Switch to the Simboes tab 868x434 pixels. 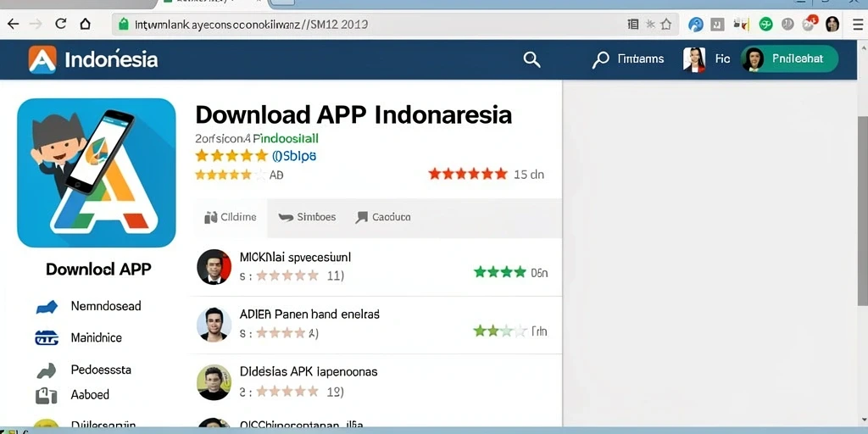click(307, 217)
